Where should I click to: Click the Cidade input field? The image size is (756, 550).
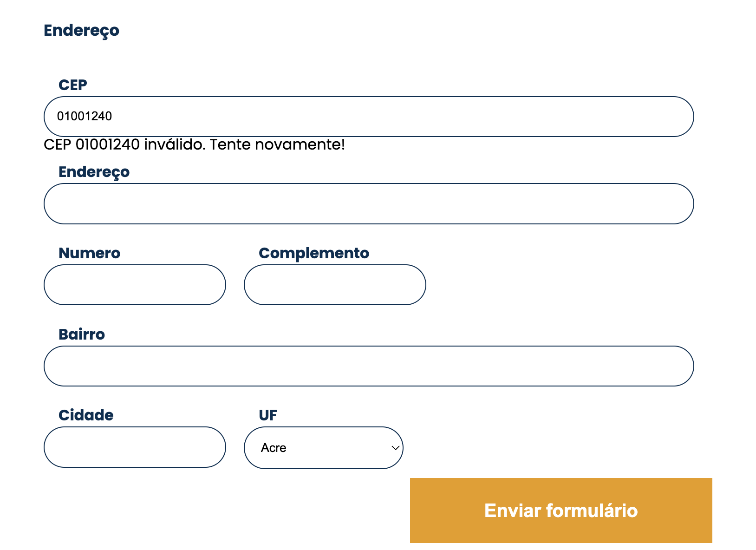(x=135, y=447)
